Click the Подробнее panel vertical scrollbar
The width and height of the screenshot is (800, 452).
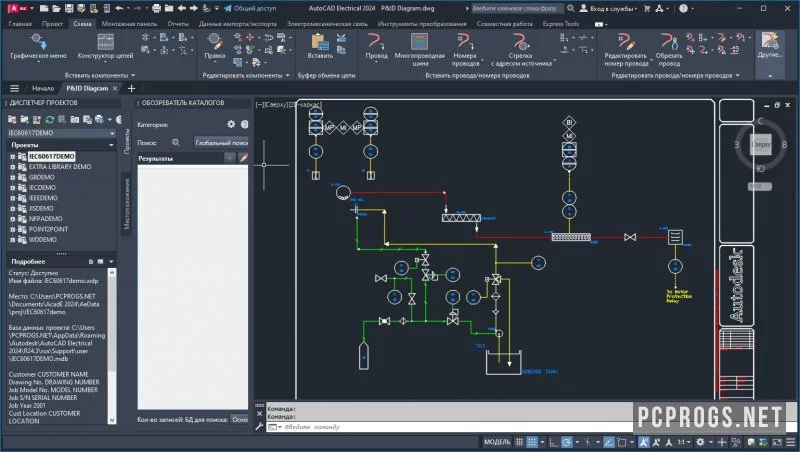[x=112, y=346]
